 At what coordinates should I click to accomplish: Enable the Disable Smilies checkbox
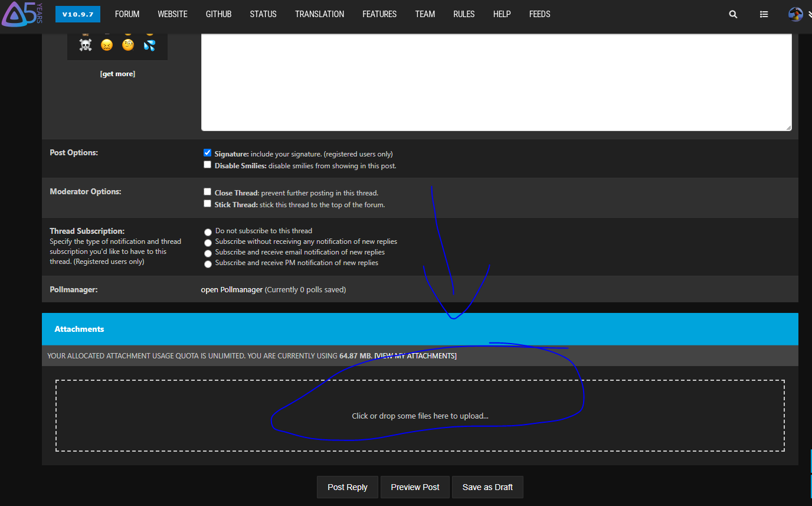pos(207,165)
